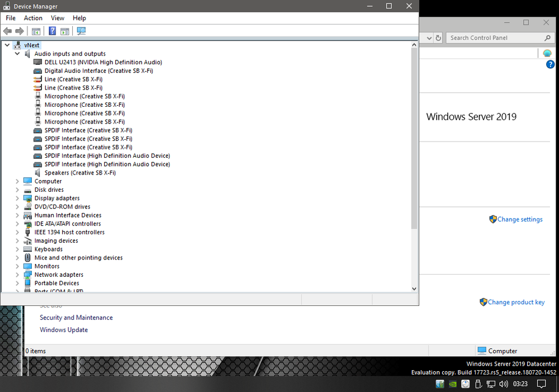Open the network status tray icon

tap(491, 384)
